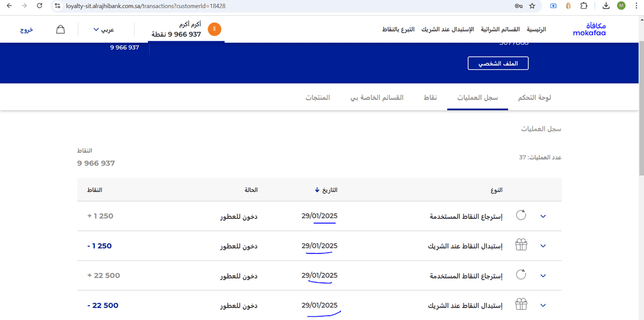Click the خروج logout link
The height and width of the screenshot is (320, 644).
tap(27, 30)
